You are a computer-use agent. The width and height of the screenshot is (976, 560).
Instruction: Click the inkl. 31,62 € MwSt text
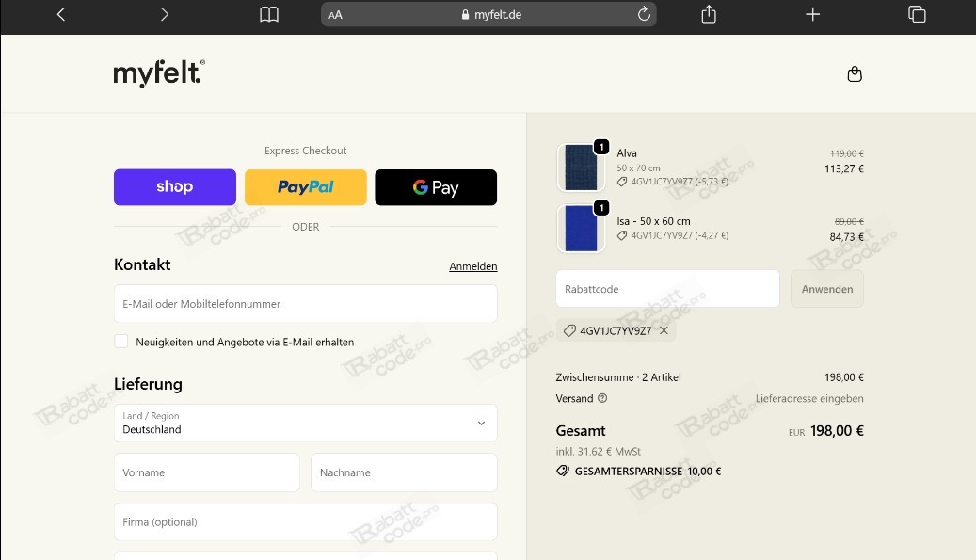[599, 451]
